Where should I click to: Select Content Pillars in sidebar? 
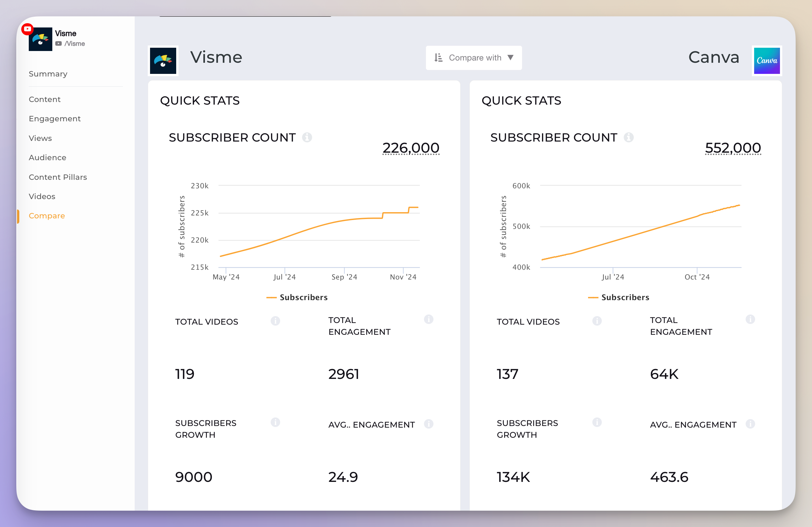pyautogui.click(x=58, y=177)
